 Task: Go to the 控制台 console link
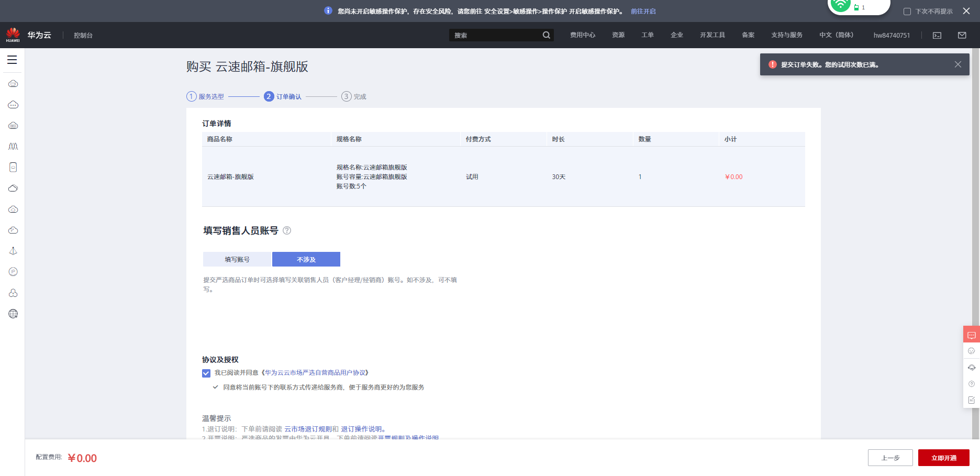[83, 35]
